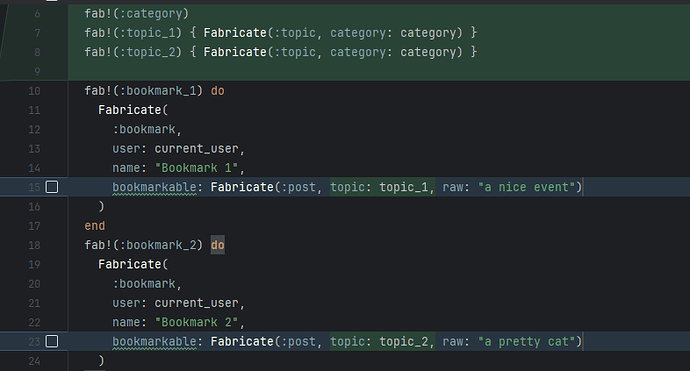The height and width of the screenshot is (371, 690).
Task: Click string "Bookmark 2"
Action: pos(196,322)
